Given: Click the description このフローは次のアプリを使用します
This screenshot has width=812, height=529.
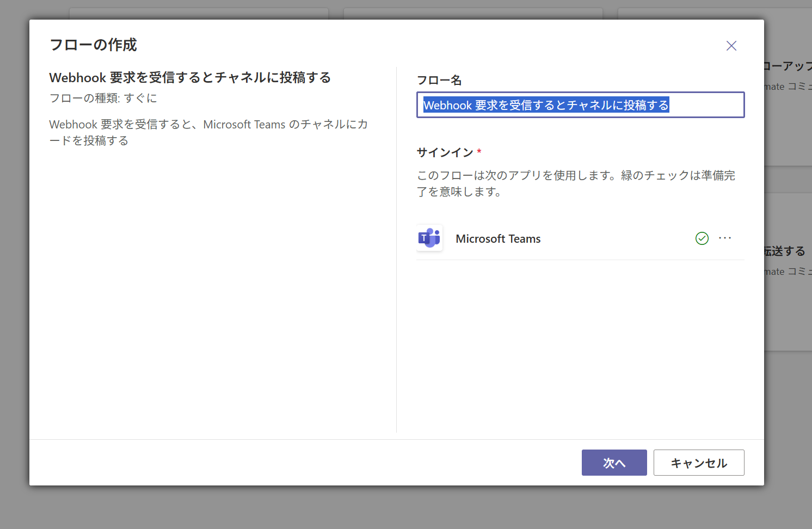Looking at the screenshot, I should click(576, 183).
